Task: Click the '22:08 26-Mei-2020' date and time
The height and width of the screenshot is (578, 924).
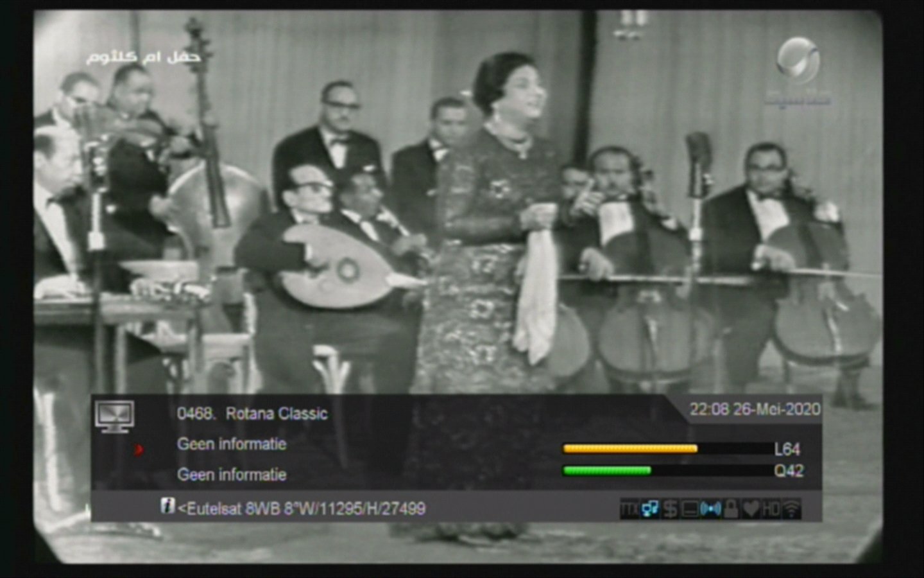Action: [x=755, y=410]
